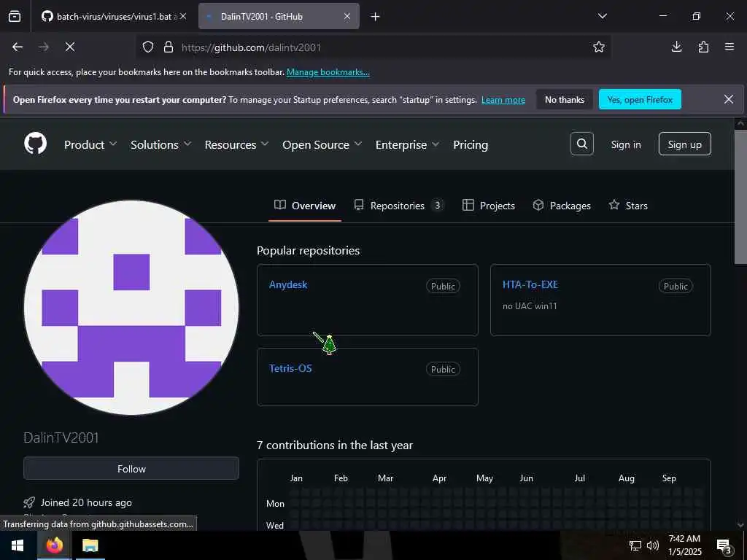Click the GitHub Octocat logo in header
The image size is (747, 560).
click(x=35, y=144)
